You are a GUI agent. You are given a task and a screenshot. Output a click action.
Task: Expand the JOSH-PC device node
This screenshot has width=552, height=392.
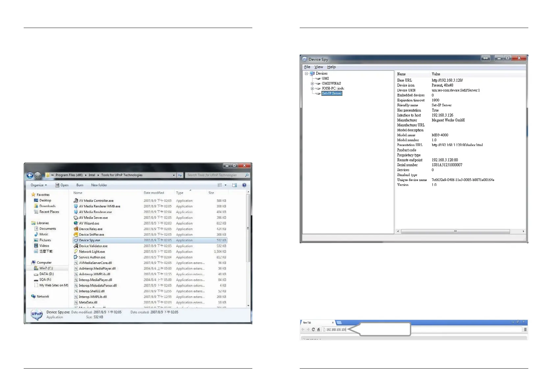312,89
